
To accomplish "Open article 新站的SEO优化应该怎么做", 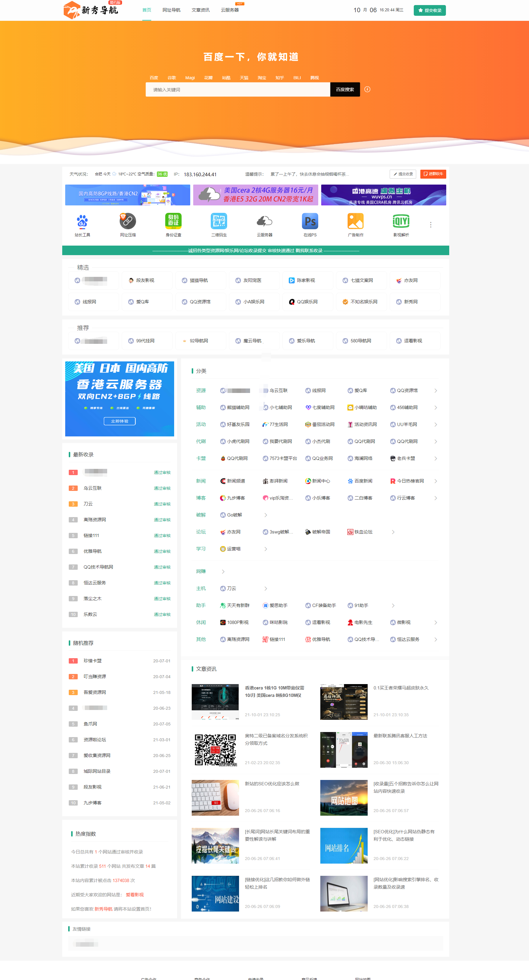I will (272, 784).
